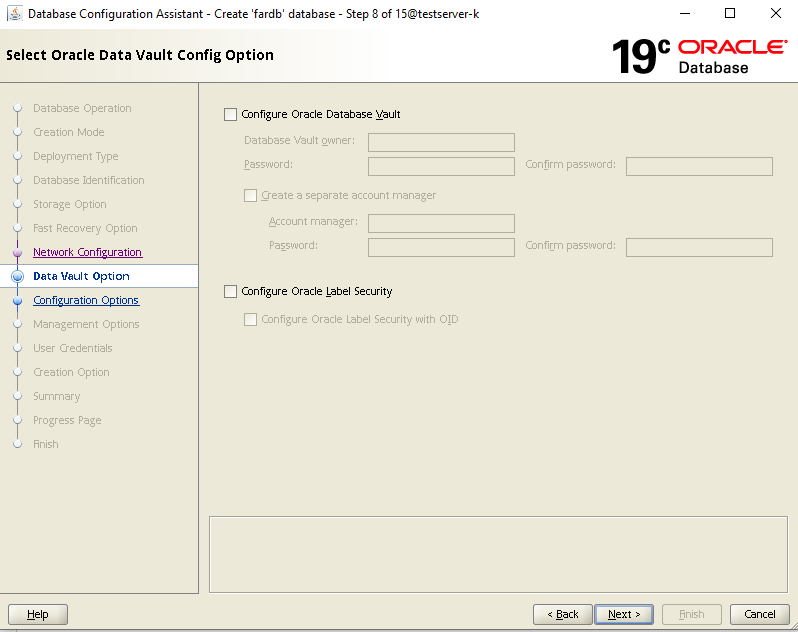Click the empty message area at bottom
The width and height of the screenshot is (798, 632).
click(498, 555)
